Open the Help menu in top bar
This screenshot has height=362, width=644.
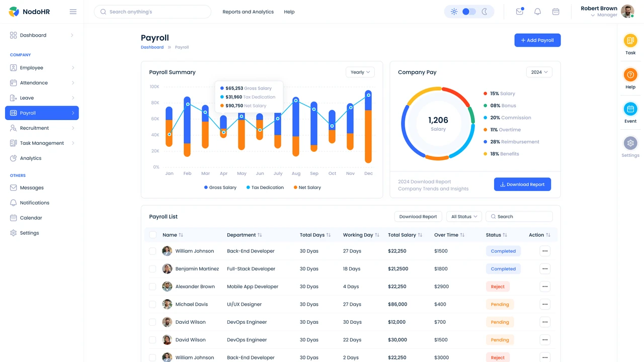pyautogui.click(x=289, y=12)
